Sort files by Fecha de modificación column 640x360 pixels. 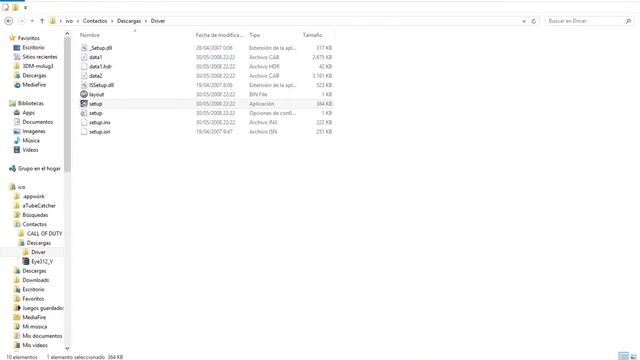(x=219, y=35)
